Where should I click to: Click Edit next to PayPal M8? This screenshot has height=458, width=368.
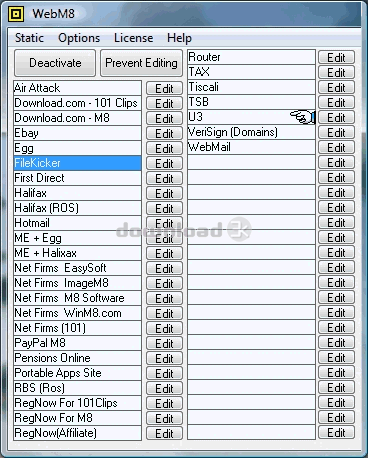[164, 343]
